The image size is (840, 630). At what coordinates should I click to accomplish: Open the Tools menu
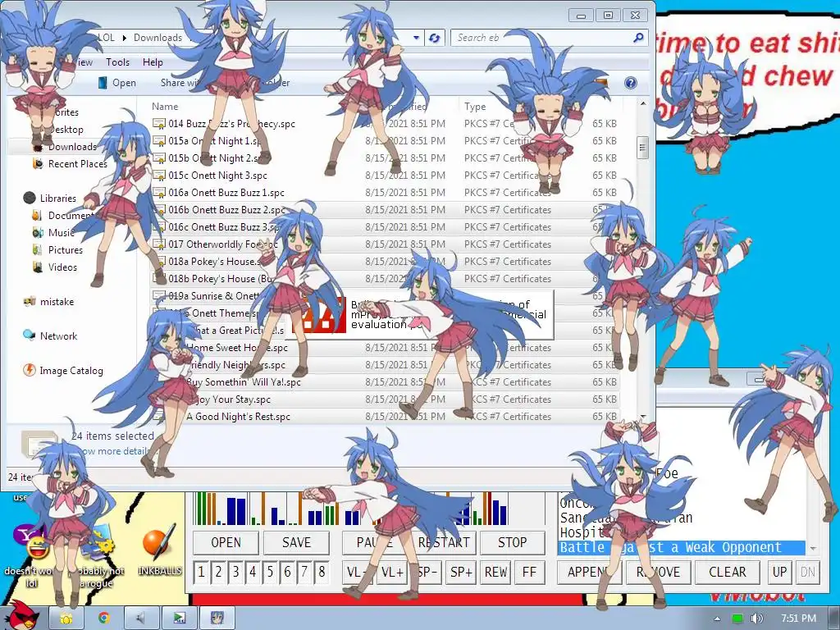click(118, 62)
